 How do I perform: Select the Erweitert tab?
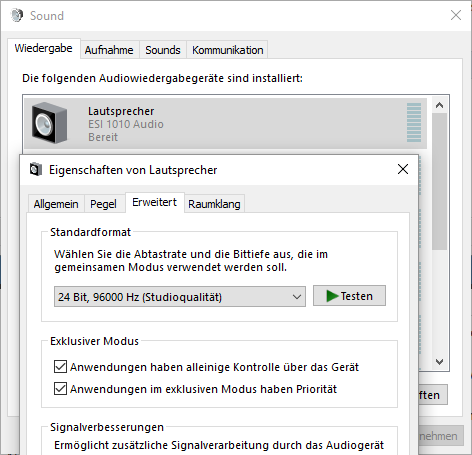click(x=155, y=202)
